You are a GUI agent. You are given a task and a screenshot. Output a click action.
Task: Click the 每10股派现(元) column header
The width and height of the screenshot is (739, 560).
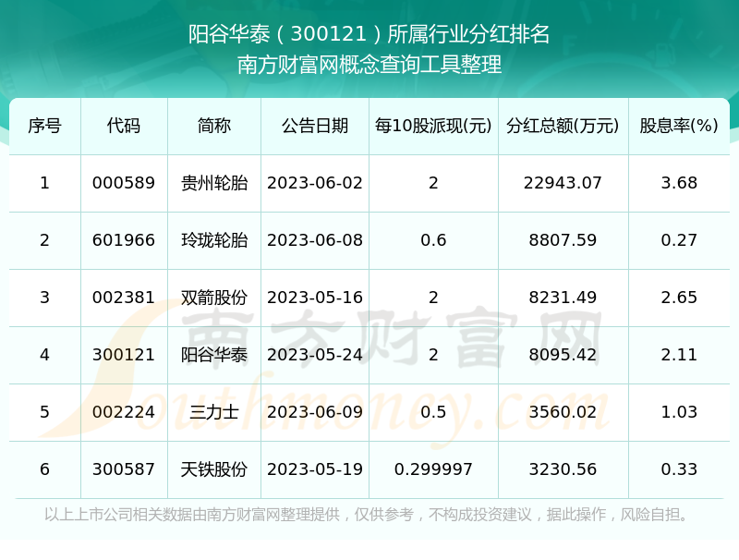click(x=433, y=126)
